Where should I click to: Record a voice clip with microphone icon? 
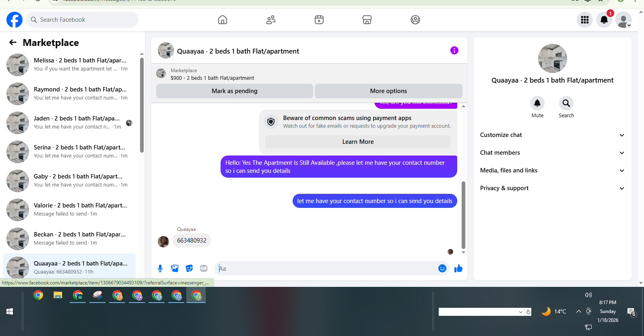pos(160,268)
